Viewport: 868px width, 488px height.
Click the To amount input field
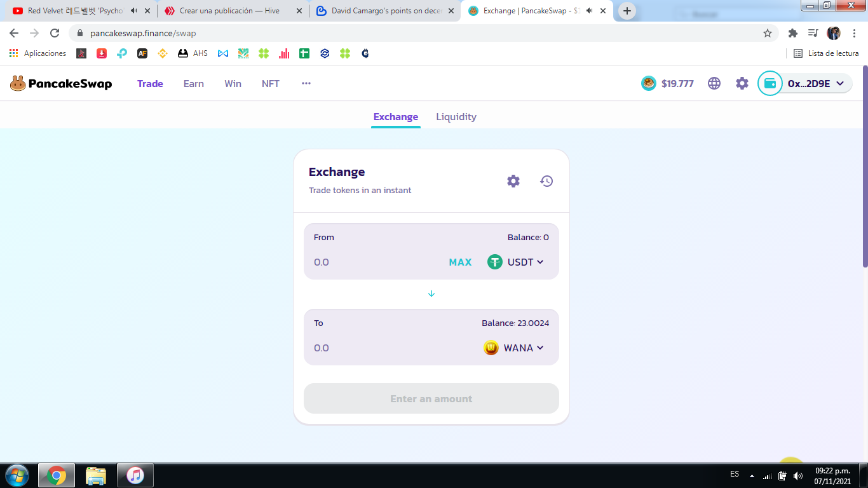394,348
